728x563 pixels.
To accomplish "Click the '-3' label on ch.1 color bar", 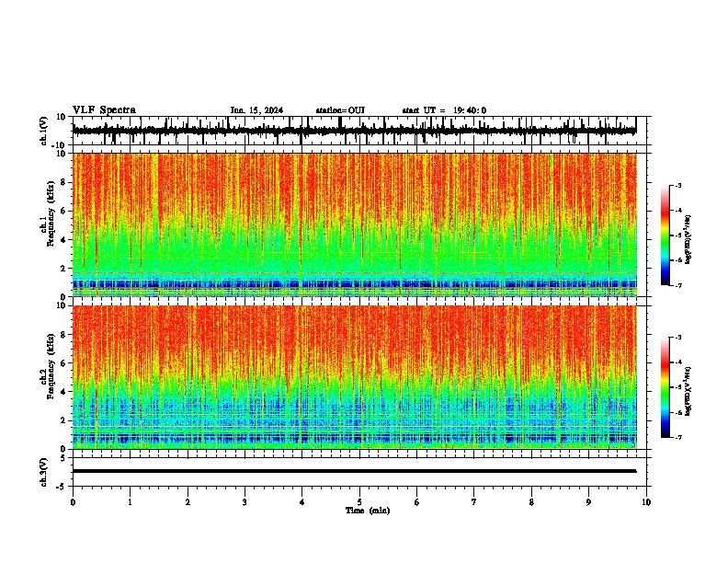I will [677, 185].
